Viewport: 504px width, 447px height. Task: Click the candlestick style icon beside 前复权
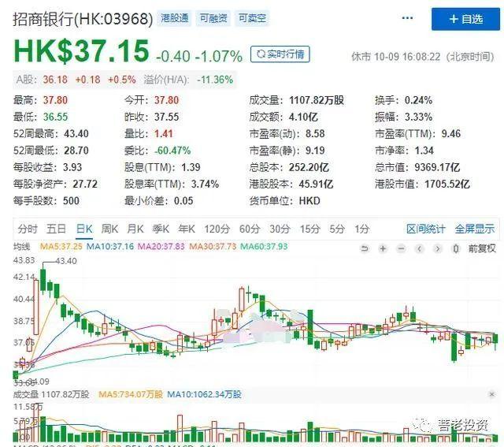point(456,248)
